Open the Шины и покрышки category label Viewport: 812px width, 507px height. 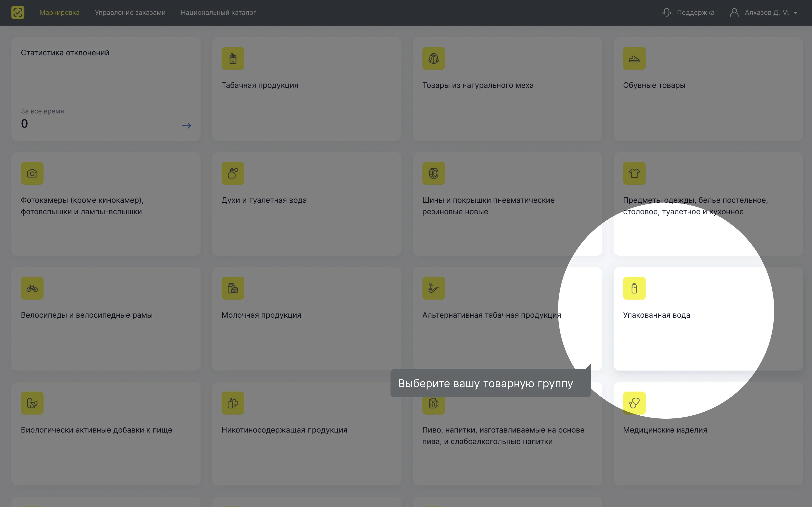pos(488,206)
